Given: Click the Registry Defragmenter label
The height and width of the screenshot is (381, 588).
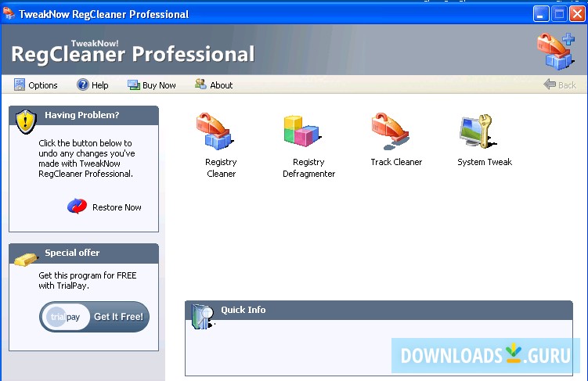Looking at the screenshot, I should [x=308, y=168].
